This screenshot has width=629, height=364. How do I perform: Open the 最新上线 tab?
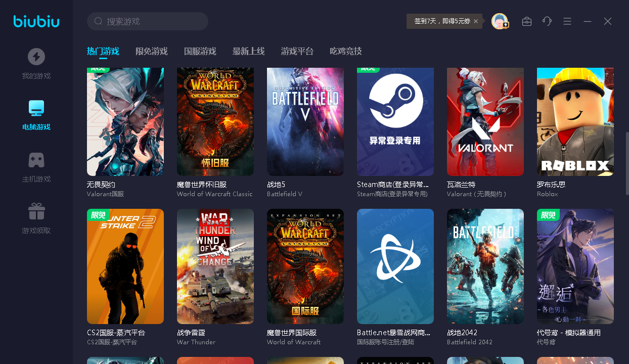[x=248, y=51]
